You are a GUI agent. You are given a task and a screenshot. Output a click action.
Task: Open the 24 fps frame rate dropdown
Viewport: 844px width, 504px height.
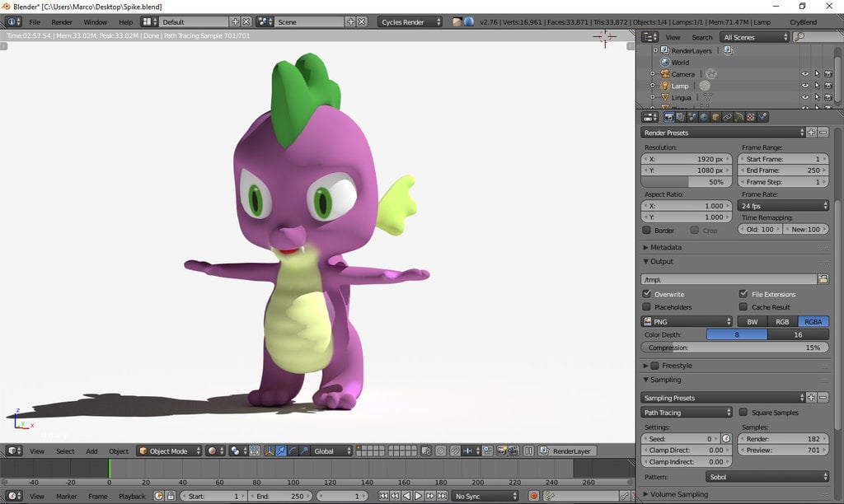(783, 206)
